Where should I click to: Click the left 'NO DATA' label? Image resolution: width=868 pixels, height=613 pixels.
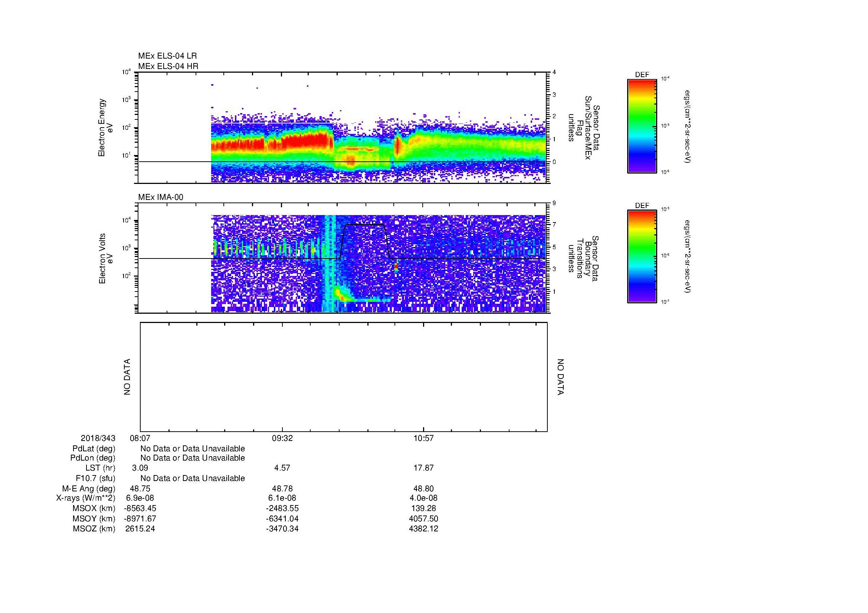coord(127,377)
